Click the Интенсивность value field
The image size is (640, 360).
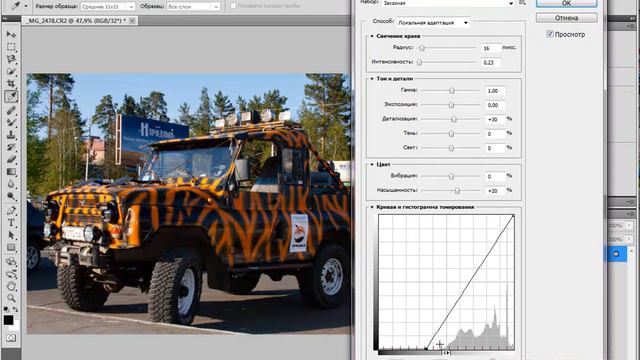491,62
